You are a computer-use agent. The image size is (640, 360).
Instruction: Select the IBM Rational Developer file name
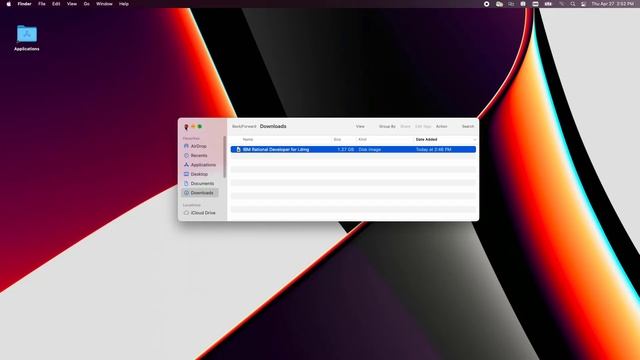pyautogui.click(x=276, y=150)
